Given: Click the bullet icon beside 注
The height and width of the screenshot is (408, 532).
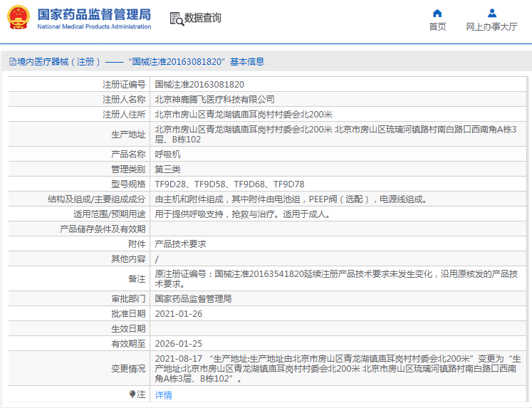Looking at the screenshot, I should click(x=132, y=394).
